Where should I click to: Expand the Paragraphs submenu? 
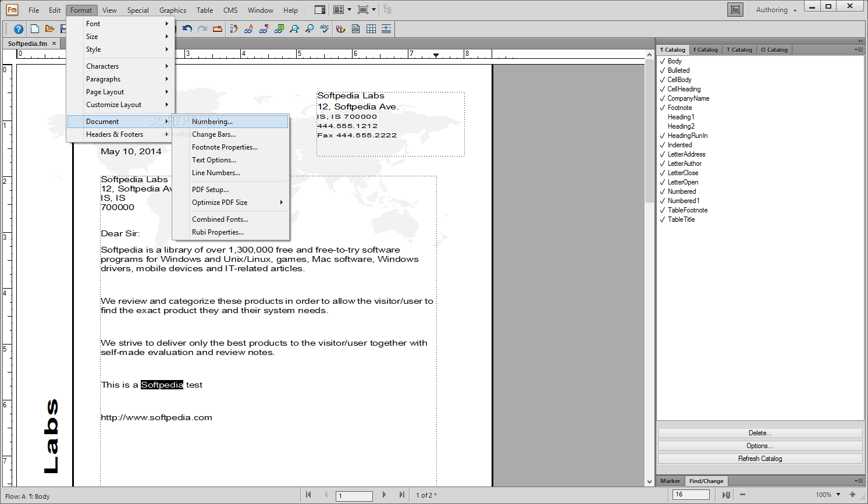point(121,79)
